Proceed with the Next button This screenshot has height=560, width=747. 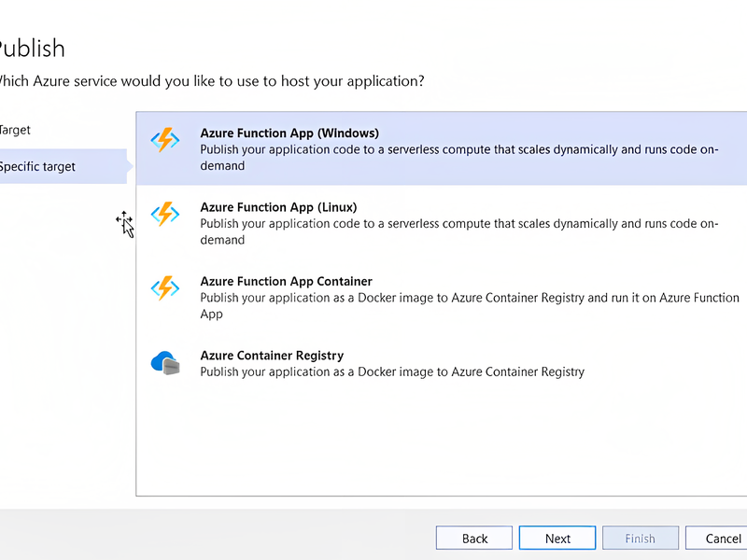557,539
